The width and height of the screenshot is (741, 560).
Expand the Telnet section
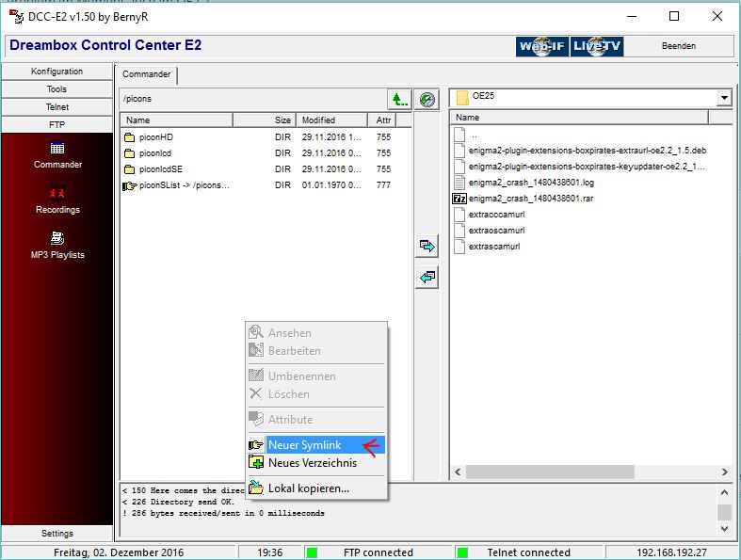tap(56, 107)
